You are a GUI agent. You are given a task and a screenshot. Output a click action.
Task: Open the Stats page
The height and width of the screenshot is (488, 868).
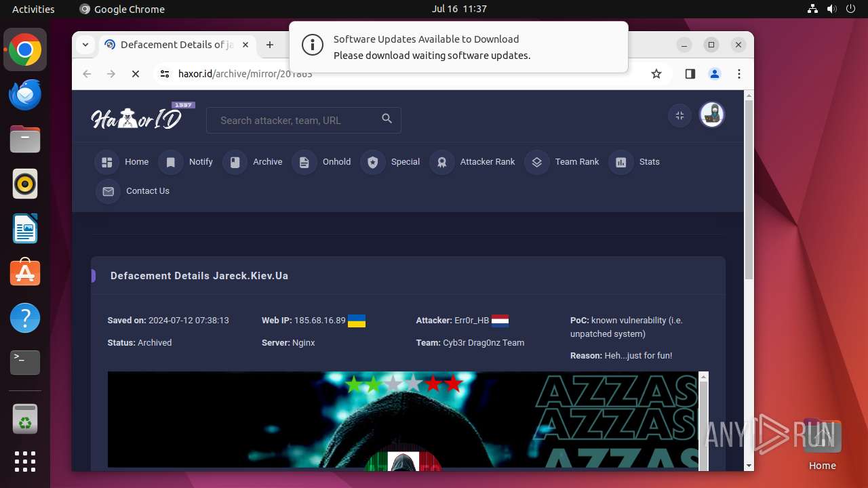[649, 162]
